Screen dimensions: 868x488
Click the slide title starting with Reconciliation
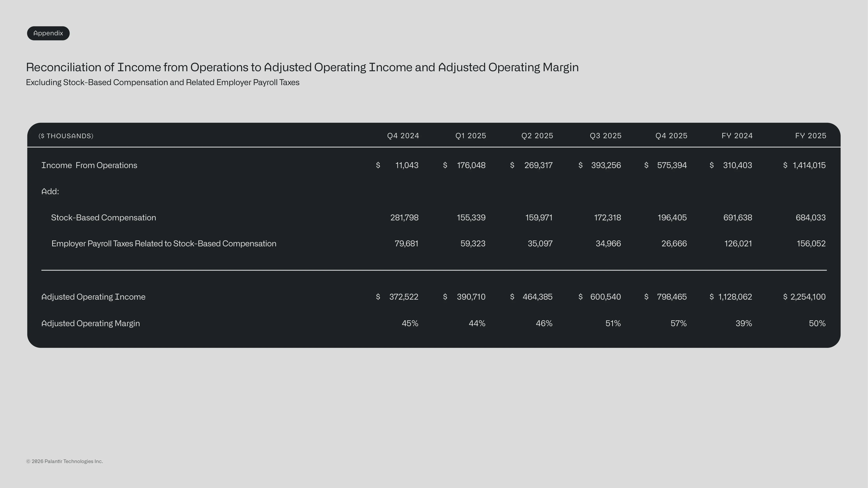pos(302,67)
